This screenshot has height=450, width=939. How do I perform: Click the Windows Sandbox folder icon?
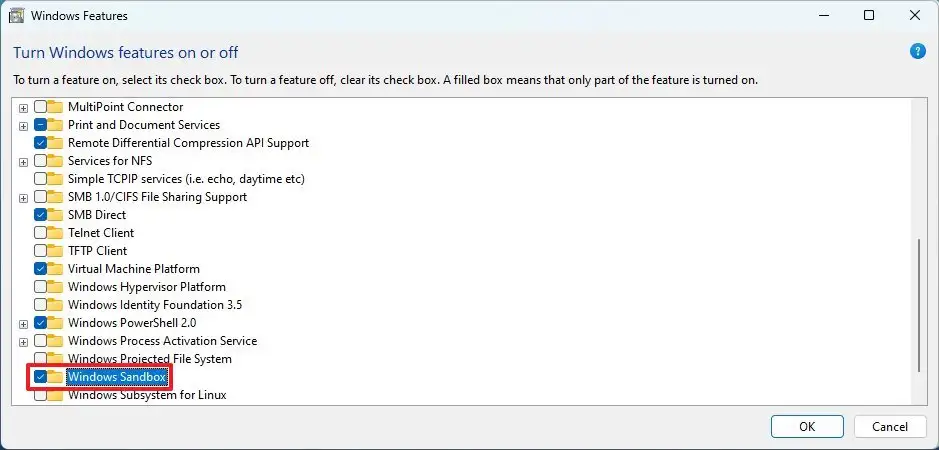56,377
